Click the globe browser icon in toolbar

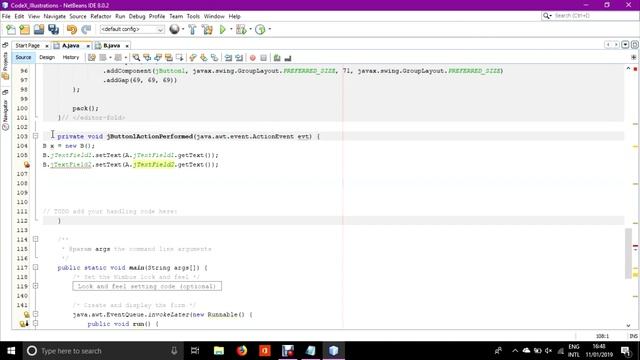[174, 29]
